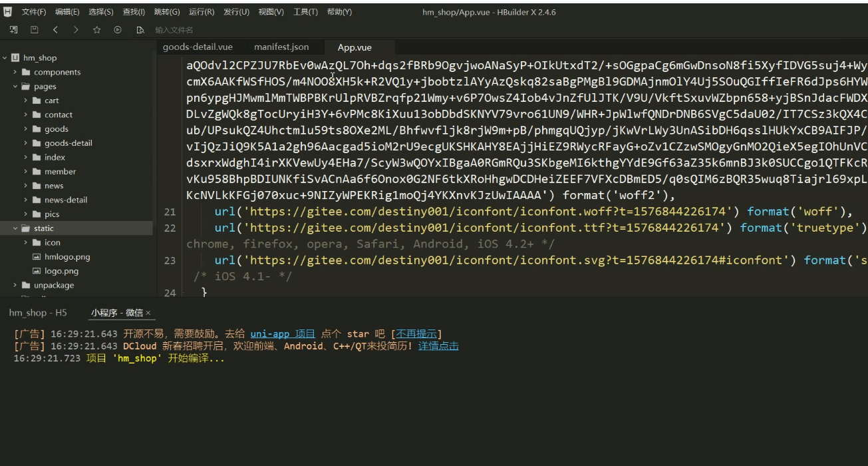Switch to the hm_shop - H5 console tab
868x466 pixels.
pos(38,313)
